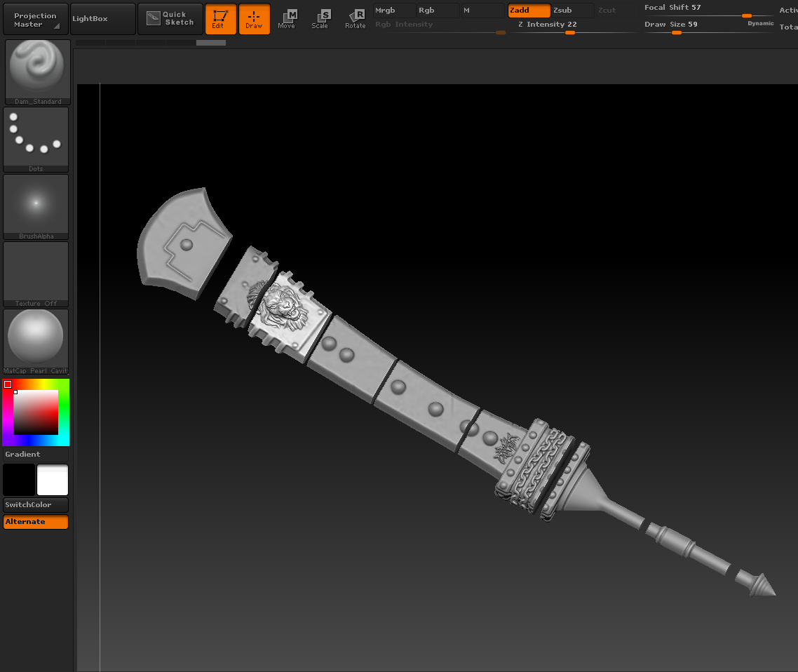Select the MatCap Pearl Cavity material
The image size is (798, 672).
pyautogui.click(x=36, y=339)
